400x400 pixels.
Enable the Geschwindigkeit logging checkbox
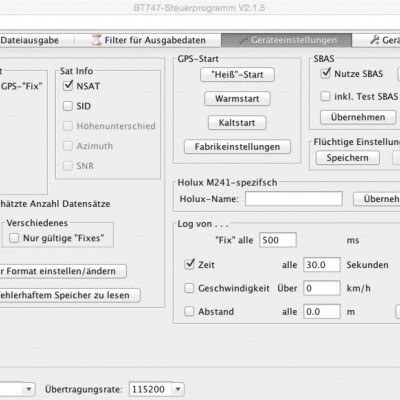189,288
